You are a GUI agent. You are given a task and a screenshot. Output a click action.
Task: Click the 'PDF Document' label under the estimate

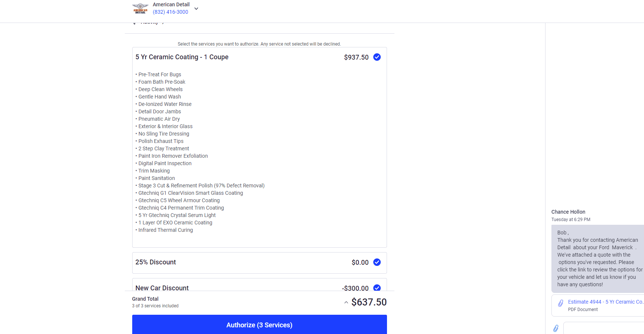pyautogui.click(x=583, y=310)
